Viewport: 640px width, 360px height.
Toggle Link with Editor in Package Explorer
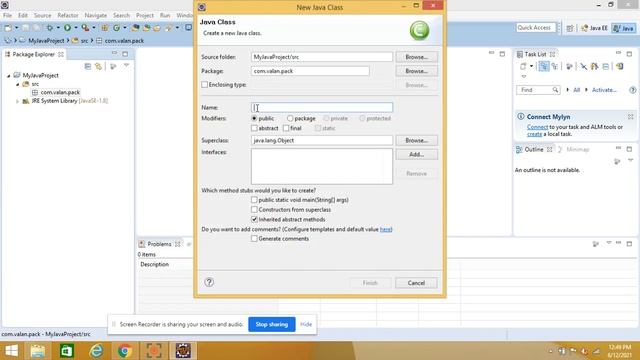pos(98,66)
